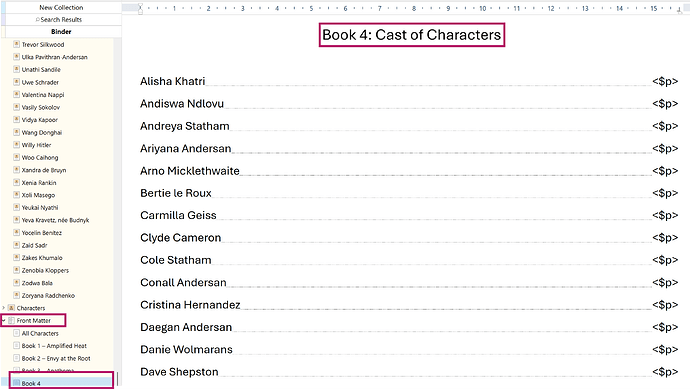Click the icon beside Yeukai Nyathi
This screenshot has width=690, height=389.
pyautogui.click(x=16, y=207)
